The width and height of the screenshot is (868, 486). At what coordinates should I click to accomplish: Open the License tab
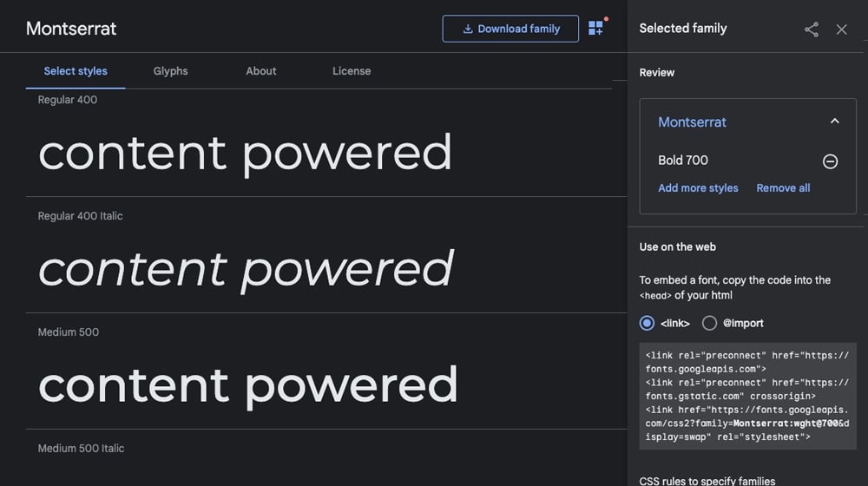(352, 71)
